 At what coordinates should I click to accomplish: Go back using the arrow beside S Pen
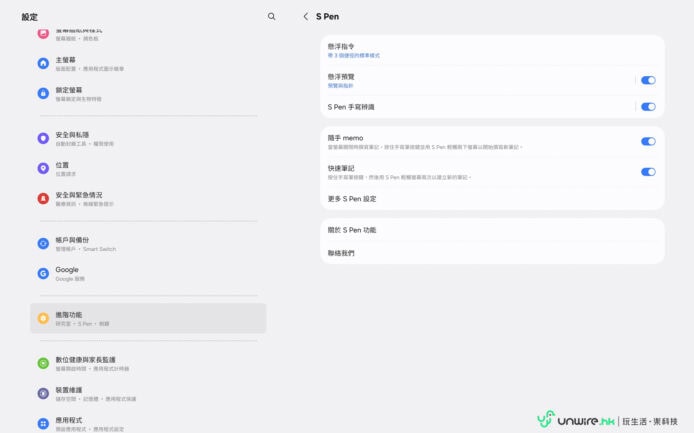[x=305, y=16]
